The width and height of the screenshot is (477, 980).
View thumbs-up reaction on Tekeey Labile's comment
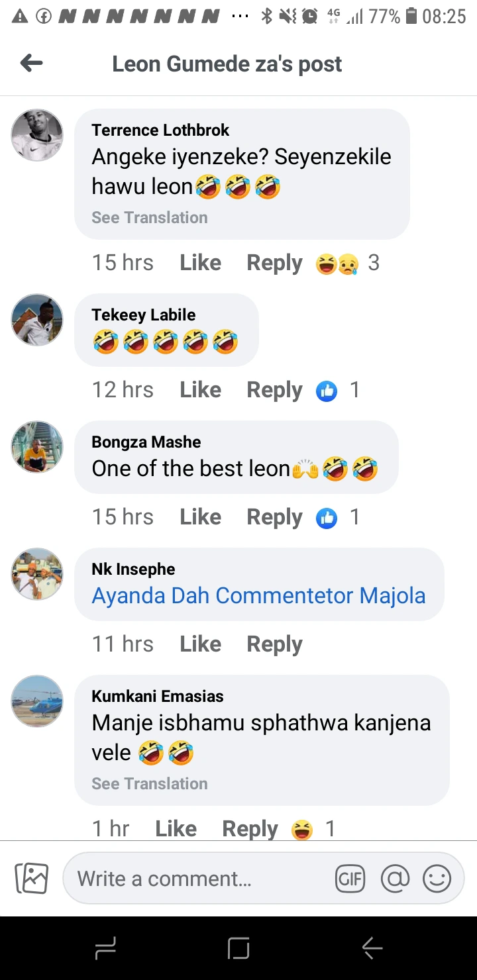pos(327,391)
